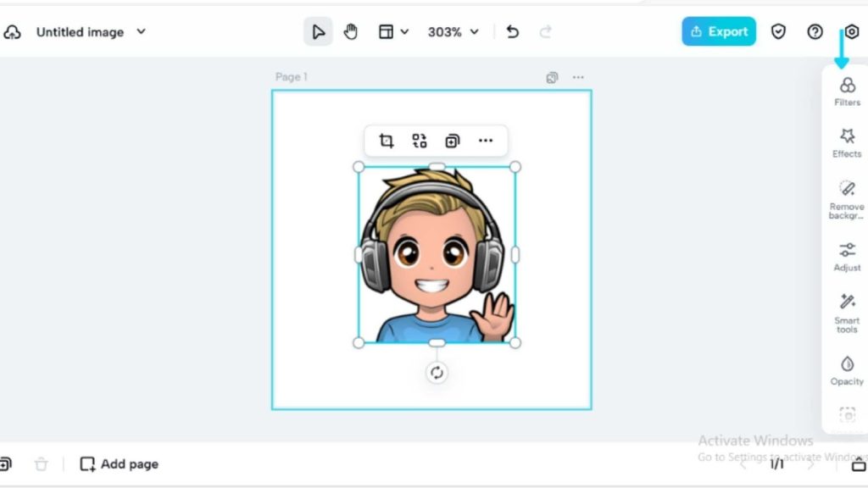This screenshot has height=488, width=868.
Task: Open the Adjust settings panel
Action: 847,256
